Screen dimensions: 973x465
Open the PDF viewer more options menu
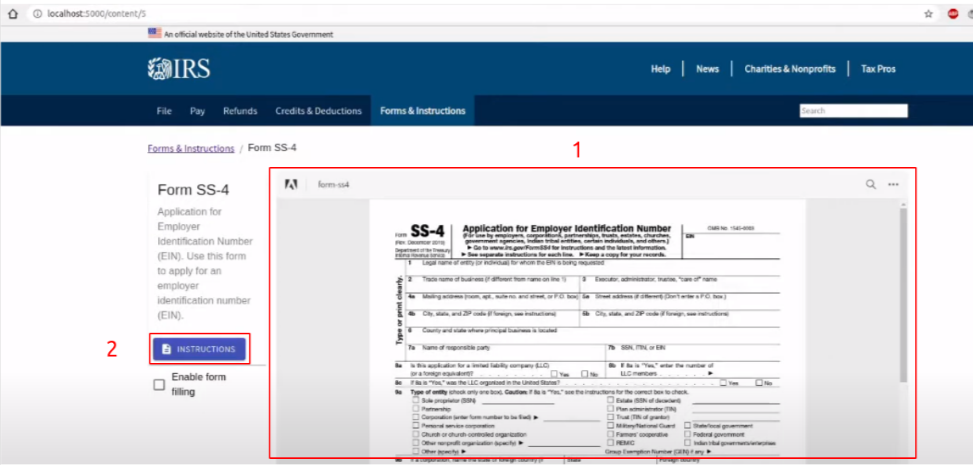tap(893, 184)
